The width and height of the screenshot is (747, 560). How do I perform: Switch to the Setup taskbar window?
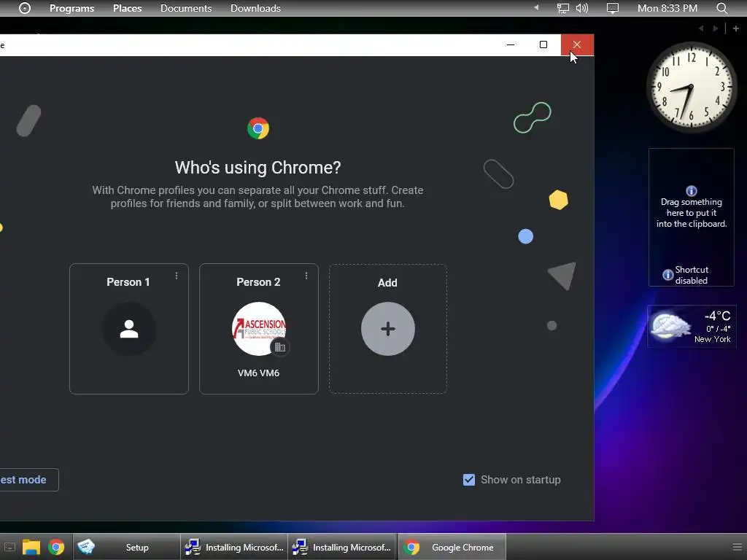[127, 547]
